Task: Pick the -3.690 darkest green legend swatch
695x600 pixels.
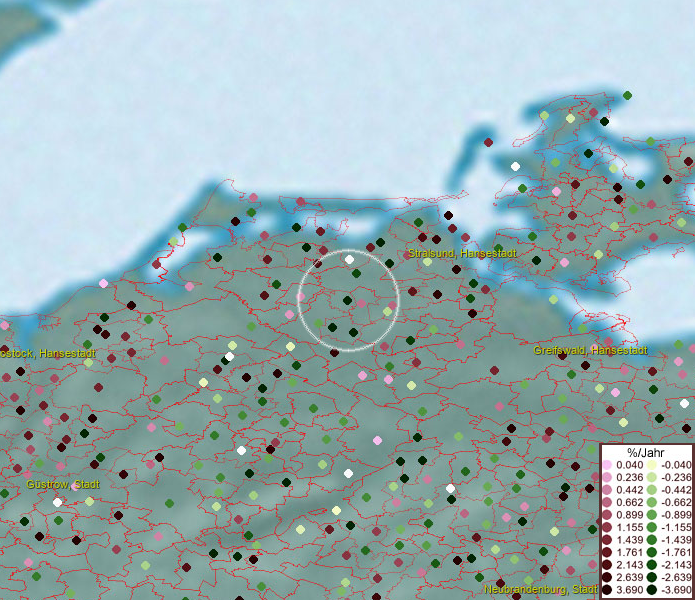Action: pyautogui.click(x=652, y=590)
